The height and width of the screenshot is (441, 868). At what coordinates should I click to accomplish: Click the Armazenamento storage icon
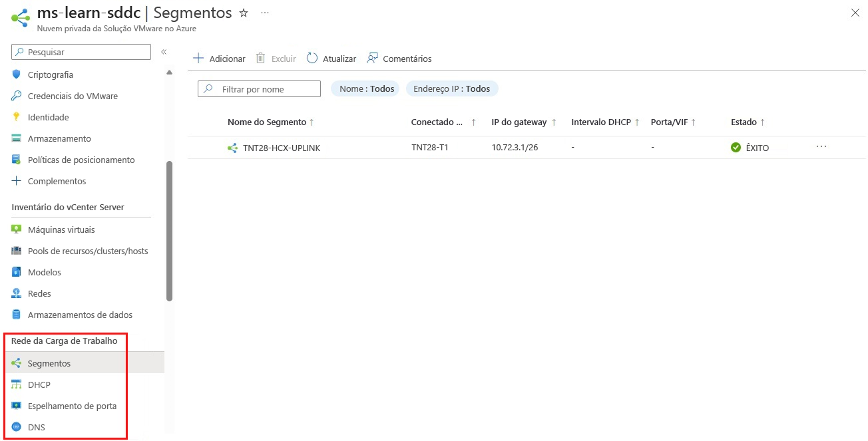tap(17, 138)
